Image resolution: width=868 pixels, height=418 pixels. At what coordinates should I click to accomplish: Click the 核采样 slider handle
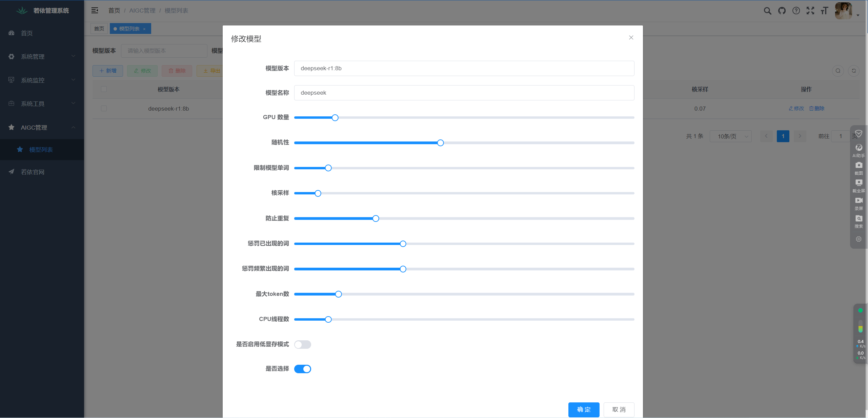pyautogui.click(x=318, y=193)
